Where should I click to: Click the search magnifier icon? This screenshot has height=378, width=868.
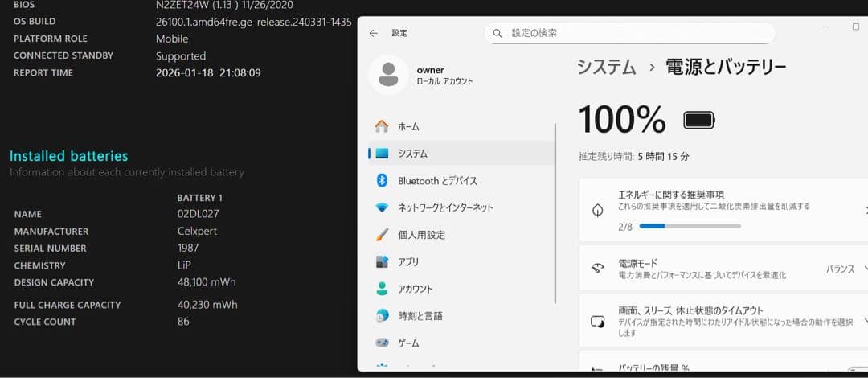pyautogui.click(x=497, y=33)
